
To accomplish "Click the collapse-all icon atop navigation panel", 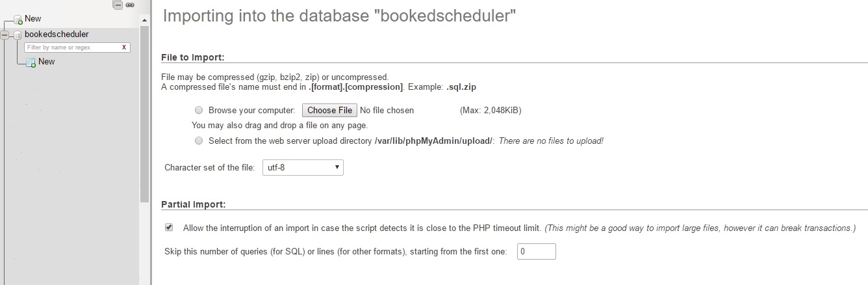I will (118, 5).
